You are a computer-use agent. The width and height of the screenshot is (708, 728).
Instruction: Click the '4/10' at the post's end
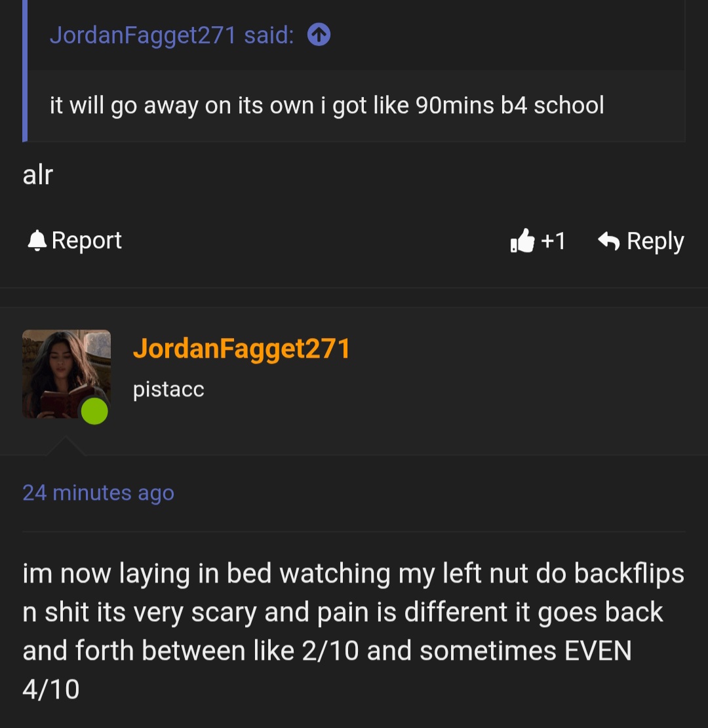[x=51, y=689]
